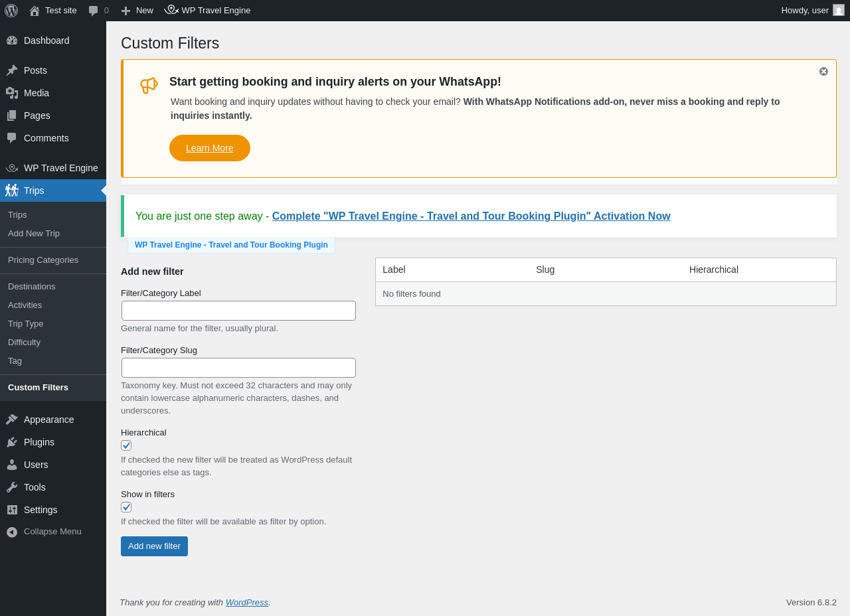Open Howdy, user account menu
The height and width of the screenshot is (616, 850).
[x=813, y=11]
